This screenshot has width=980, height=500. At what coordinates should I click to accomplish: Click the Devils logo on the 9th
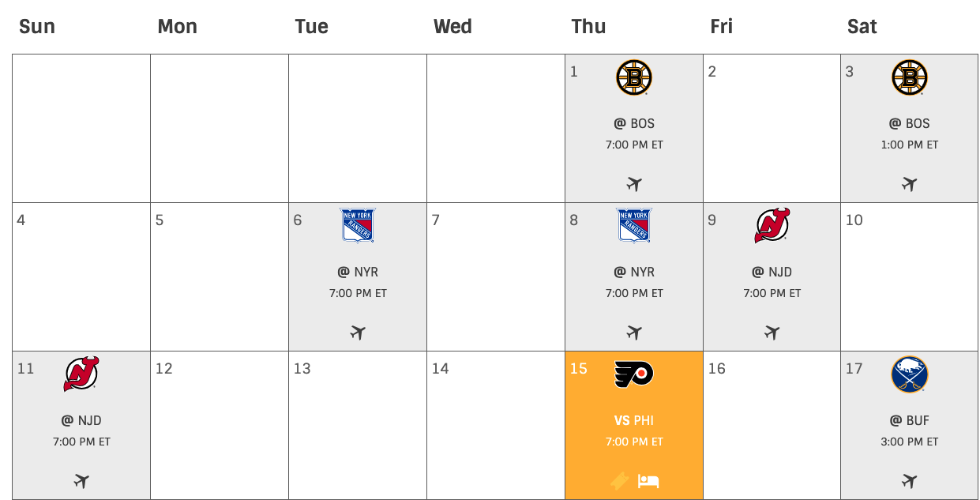772,226
